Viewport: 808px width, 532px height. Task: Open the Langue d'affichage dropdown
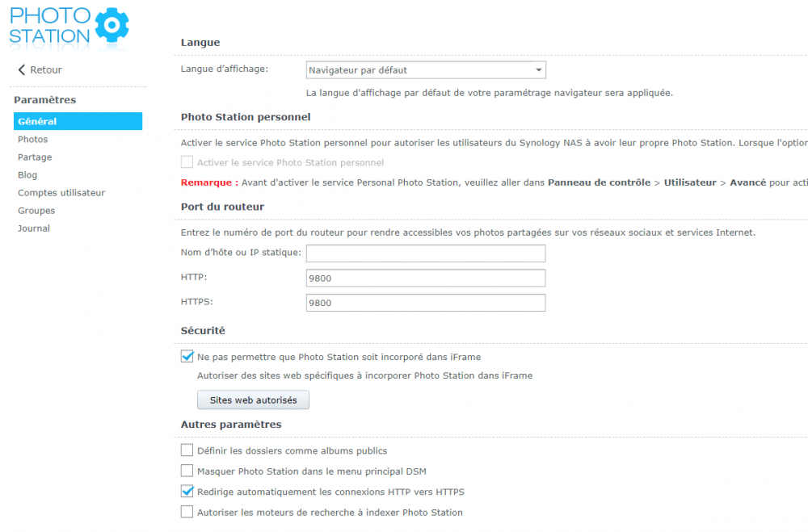tap(426, 70)
